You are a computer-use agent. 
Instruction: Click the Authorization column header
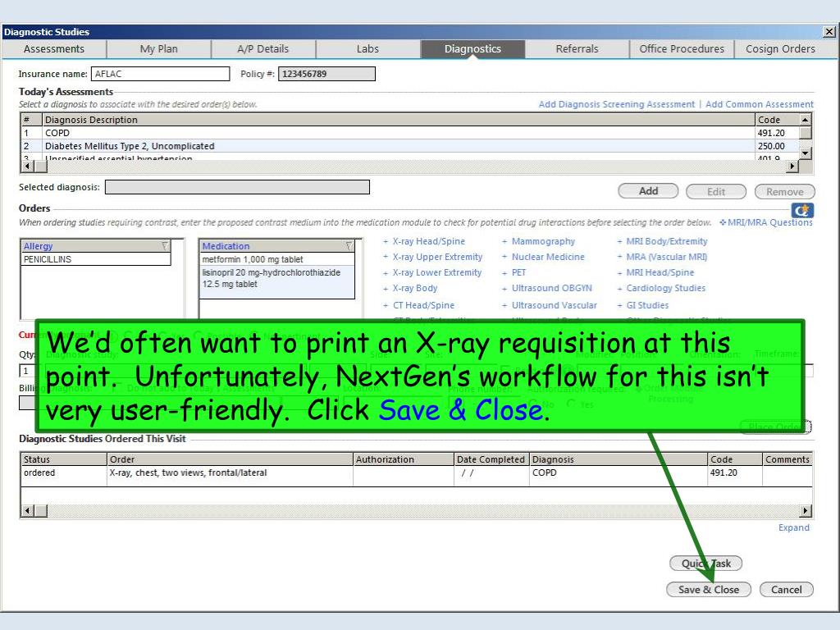click(x=404, y=459)
